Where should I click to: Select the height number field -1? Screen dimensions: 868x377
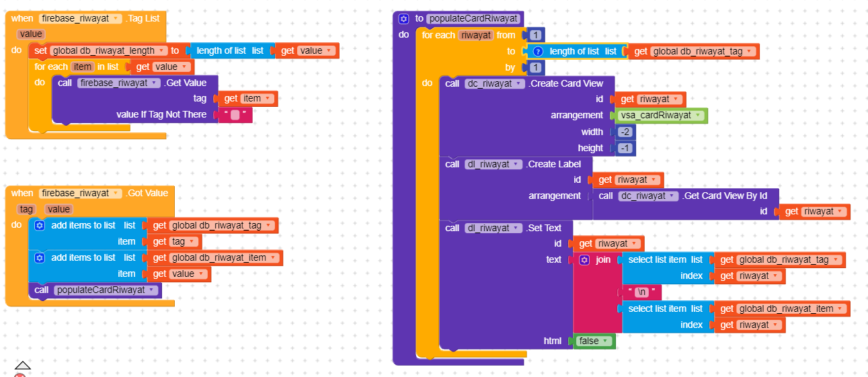tap(625, 148)
